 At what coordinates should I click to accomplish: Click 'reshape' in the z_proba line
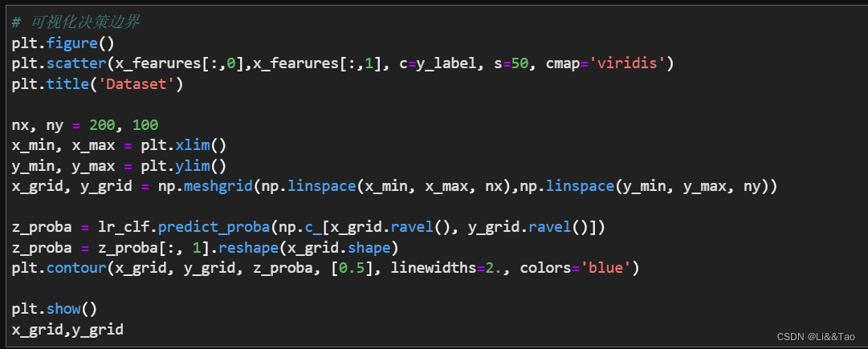click(249, 249)
